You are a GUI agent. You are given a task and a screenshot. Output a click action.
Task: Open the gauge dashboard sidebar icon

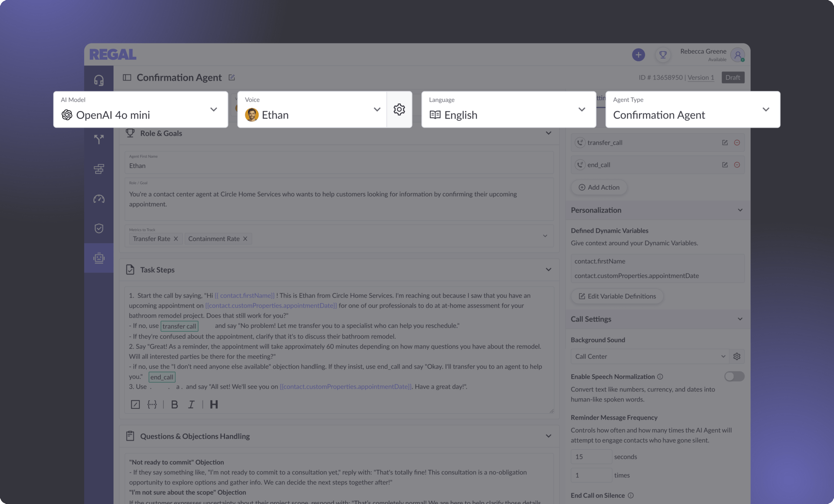coord(99,199)
